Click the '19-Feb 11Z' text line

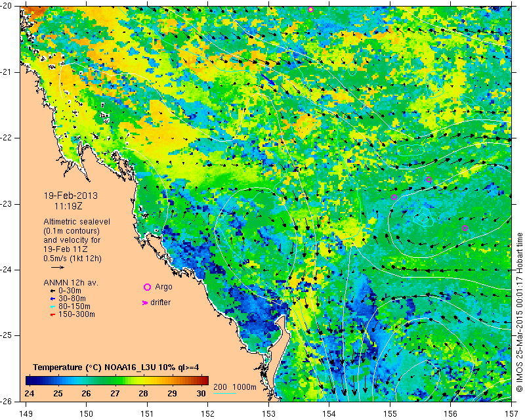(x=64, y=249)
